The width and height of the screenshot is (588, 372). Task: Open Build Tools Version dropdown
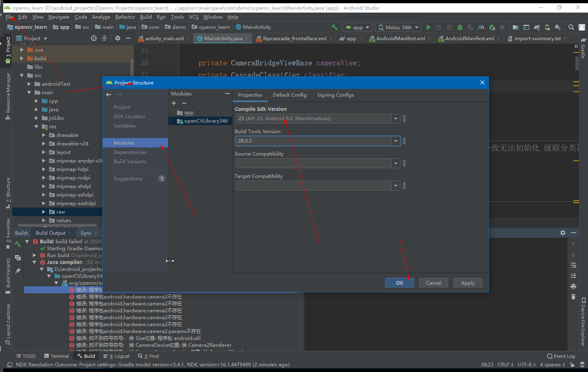point(396,141)
